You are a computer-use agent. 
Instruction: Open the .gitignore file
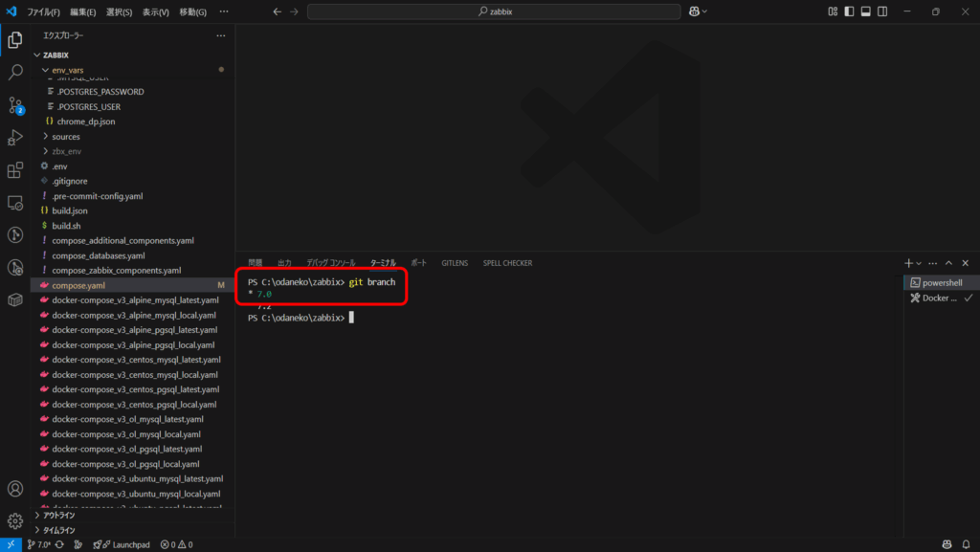132,181
